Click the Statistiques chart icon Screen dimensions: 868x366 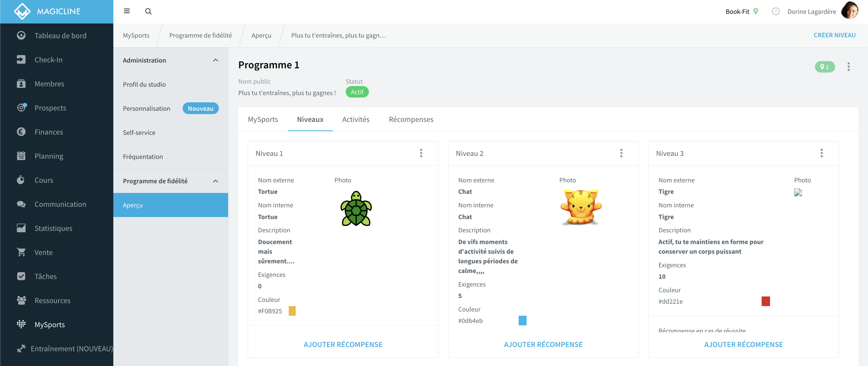[21, 228]
